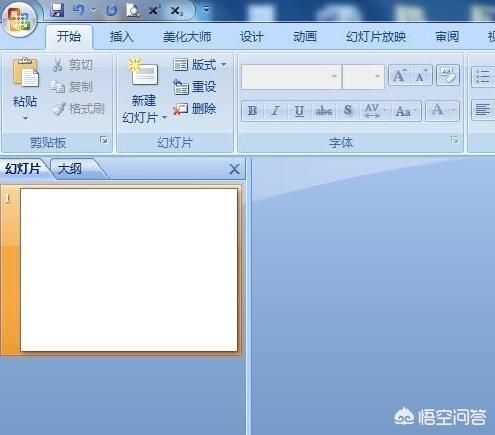Open the font color A dropdown
Image resolution: width=495 pixels, height=435 pixels.
(x=453, y=111)
